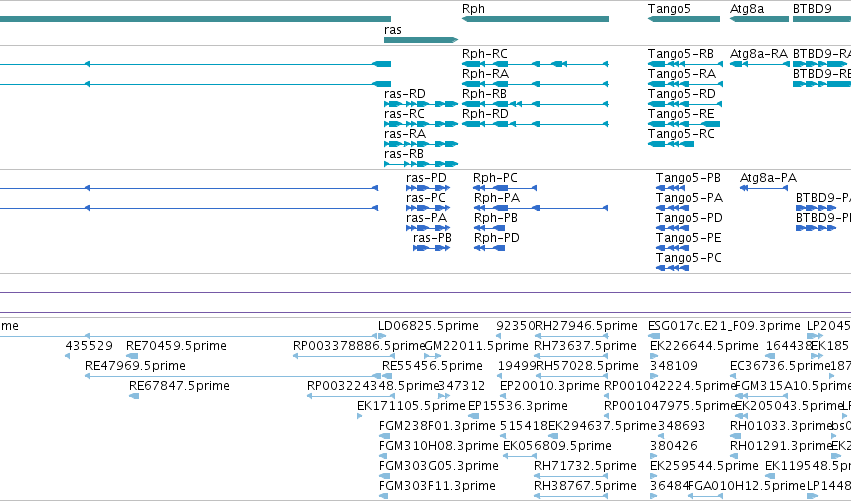Click EST EK226644.5prime label
851x501 pixels.
(x=704, y=346)
